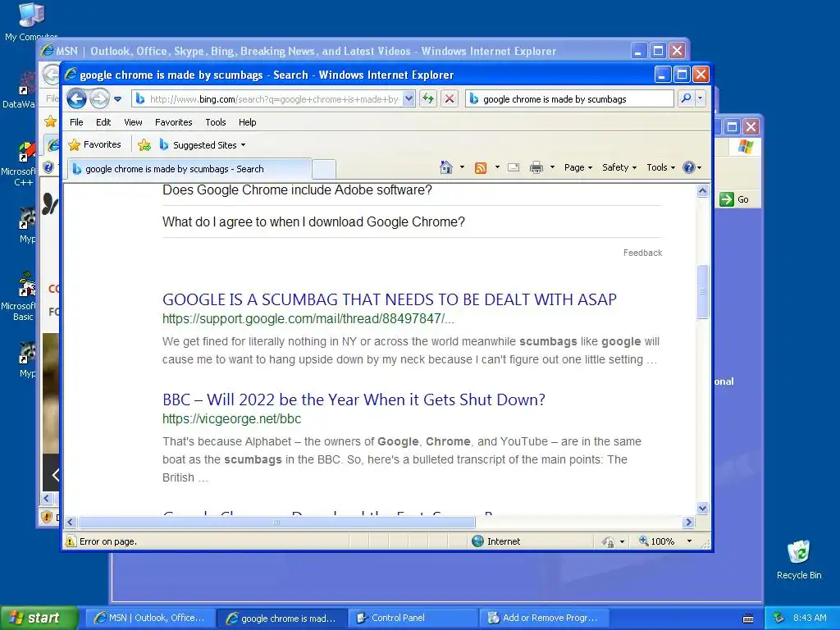Click the blue Help question mark icon
840x630 pixels.
point(688,167)
